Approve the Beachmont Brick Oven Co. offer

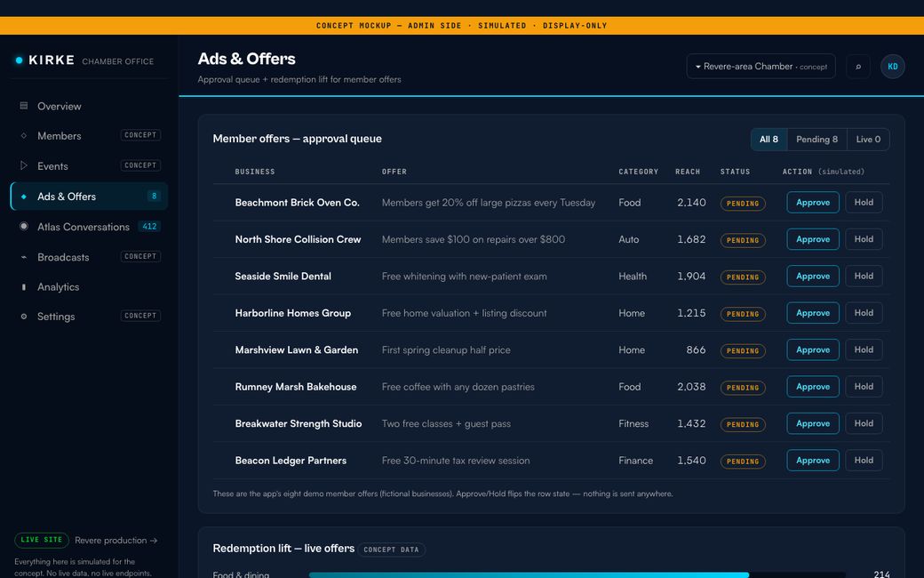(813, 203)
